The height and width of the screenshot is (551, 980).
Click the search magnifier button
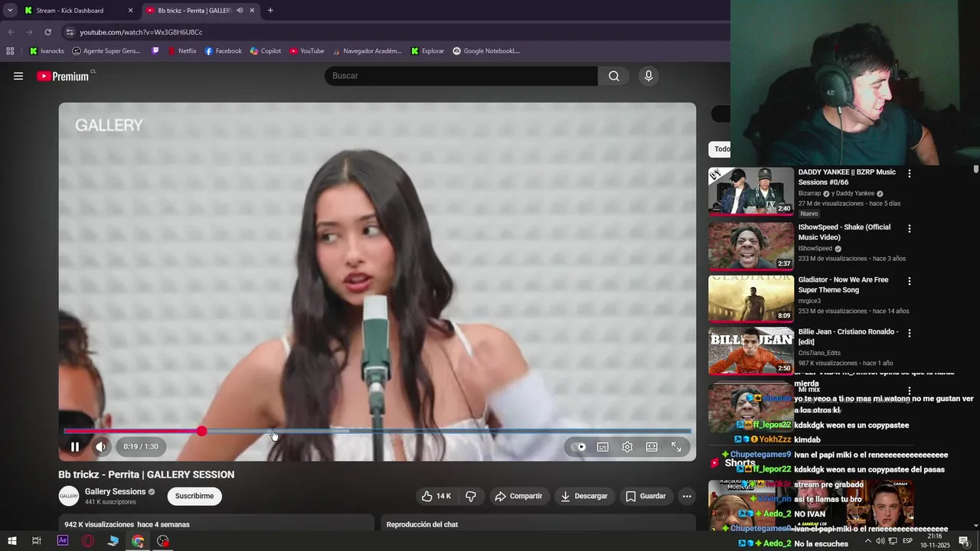(x=614, y=76)
